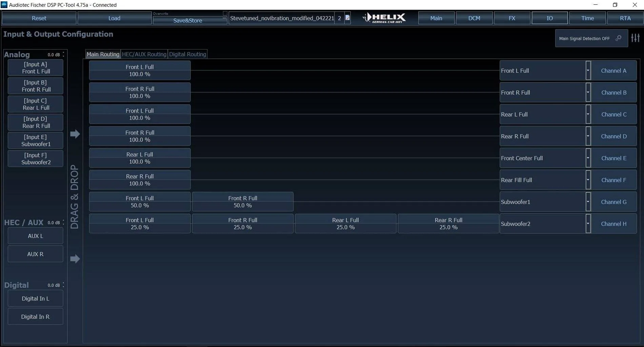The width and height of the screenshot is (644, 347).
Task: Click Front R Full 50% routing for Subwoofer1
Action: 243,202
